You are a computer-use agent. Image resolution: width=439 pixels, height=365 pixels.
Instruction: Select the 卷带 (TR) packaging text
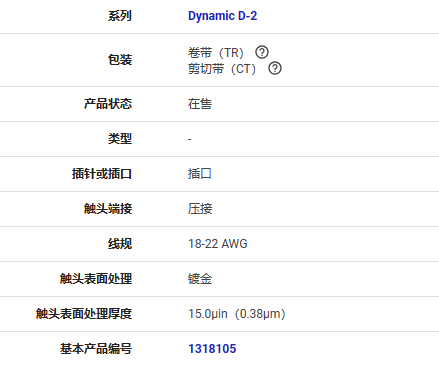point(216,52)
